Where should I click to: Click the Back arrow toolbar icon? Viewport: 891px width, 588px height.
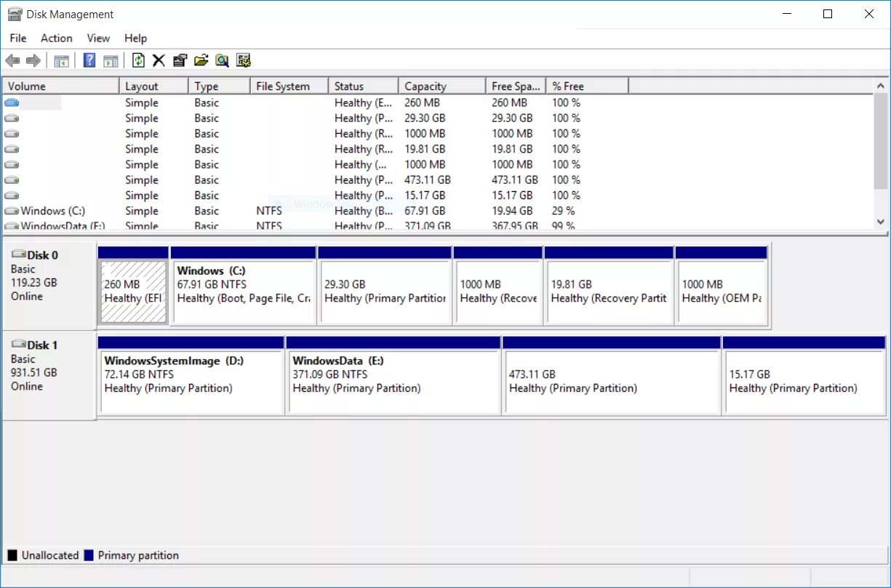click(x=12, y=60)
